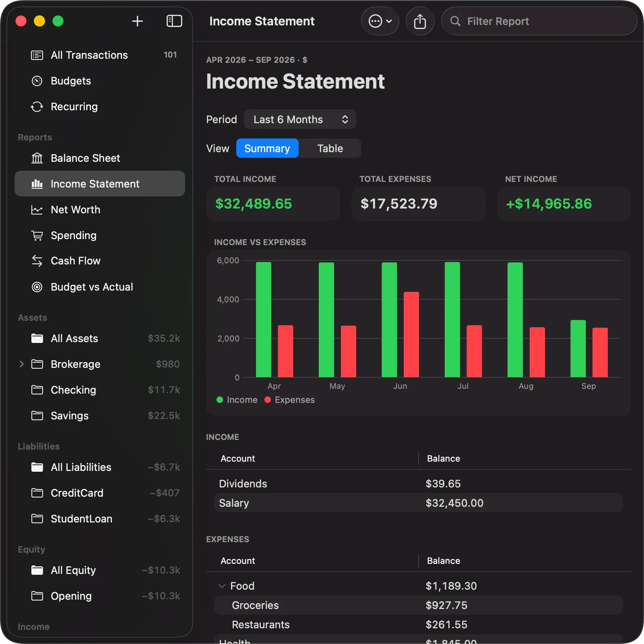Open Spending report
644x644 pixels.
[x=100, y=235]
